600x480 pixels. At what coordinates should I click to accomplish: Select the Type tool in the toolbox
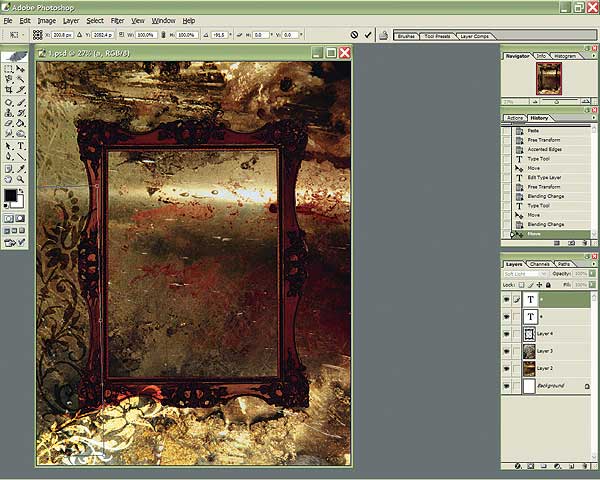click(21, 145)
